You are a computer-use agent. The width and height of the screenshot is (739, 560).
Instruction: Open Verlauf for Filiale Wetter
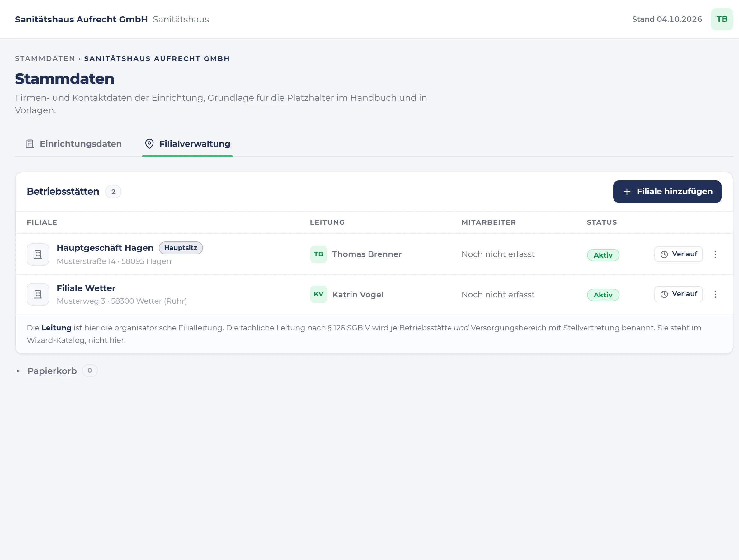[x=678, y=294]
